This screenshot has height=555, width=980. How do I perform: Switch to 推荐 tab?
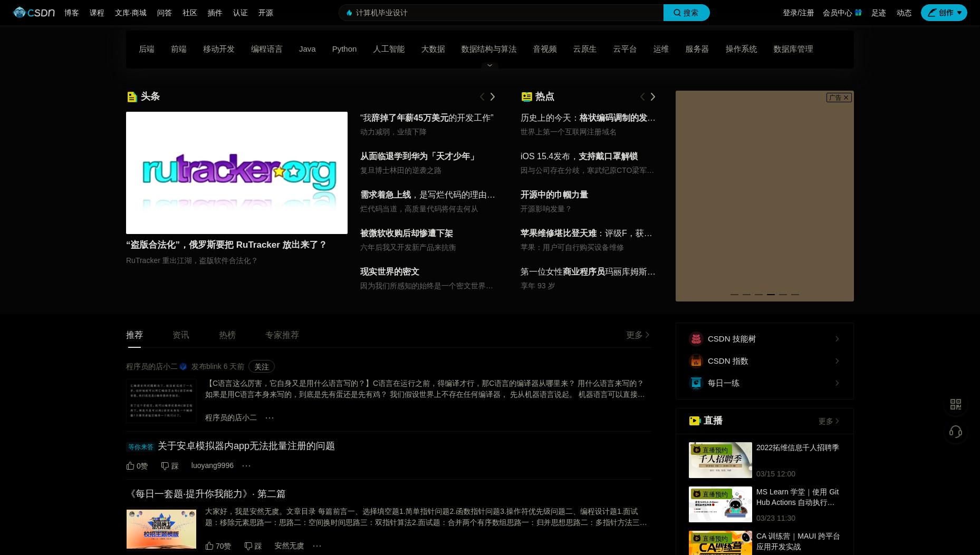pyautogui.click(x=134, y=335)
